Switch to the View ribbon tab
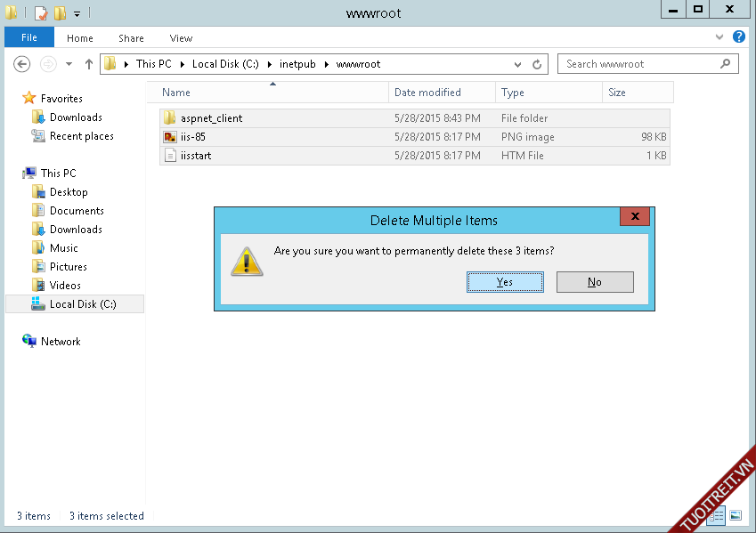 coord(181,38)
